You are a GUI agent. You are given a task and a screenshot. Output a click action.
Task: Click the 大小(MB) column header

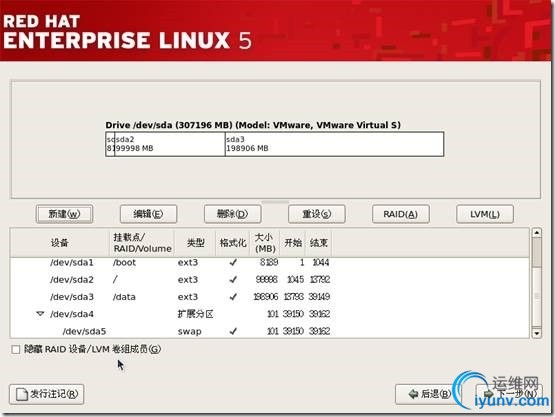[265, 243]
